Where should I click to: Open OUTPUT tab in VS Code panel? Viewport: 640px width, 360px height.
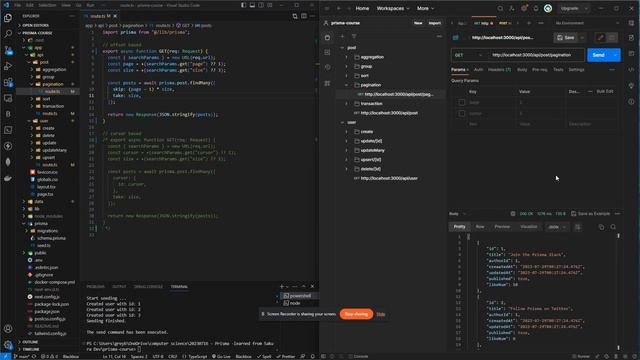[x=119, y=287]
